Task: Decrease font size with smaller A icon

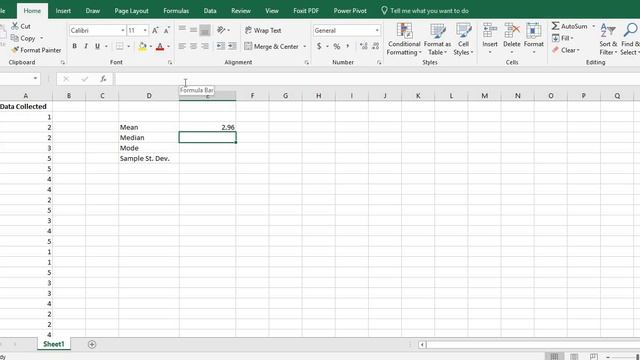Action: point(167,31)
